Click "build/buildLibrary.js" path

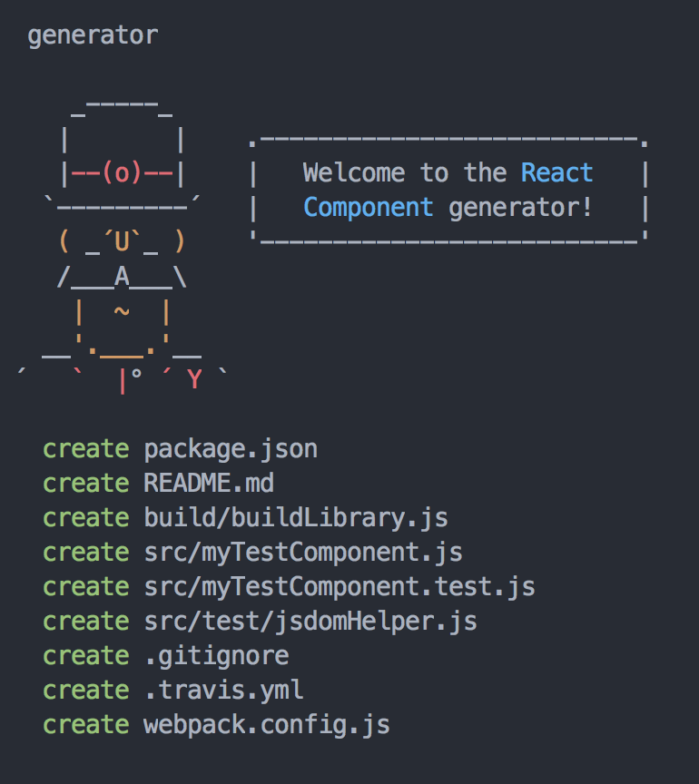click(x=296, y=517)
